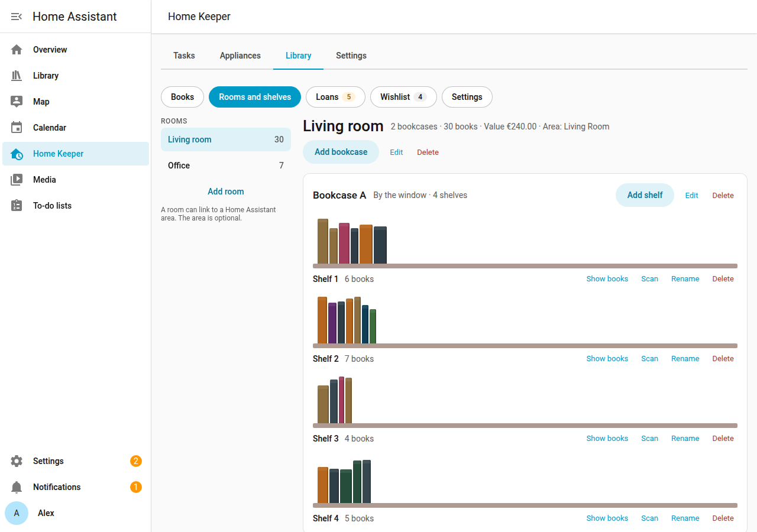
Task: Click the Home Keeper house-clock icon
Action: [17, 154]
